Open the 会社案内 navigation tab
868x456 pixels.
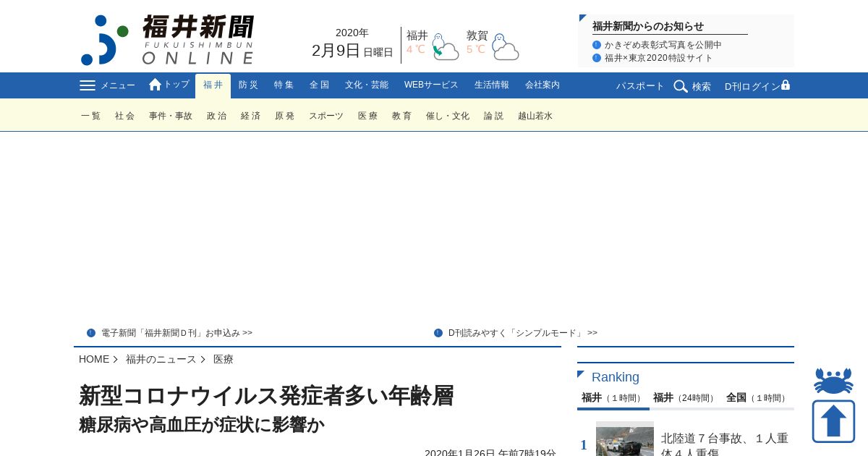coord(542,85)
